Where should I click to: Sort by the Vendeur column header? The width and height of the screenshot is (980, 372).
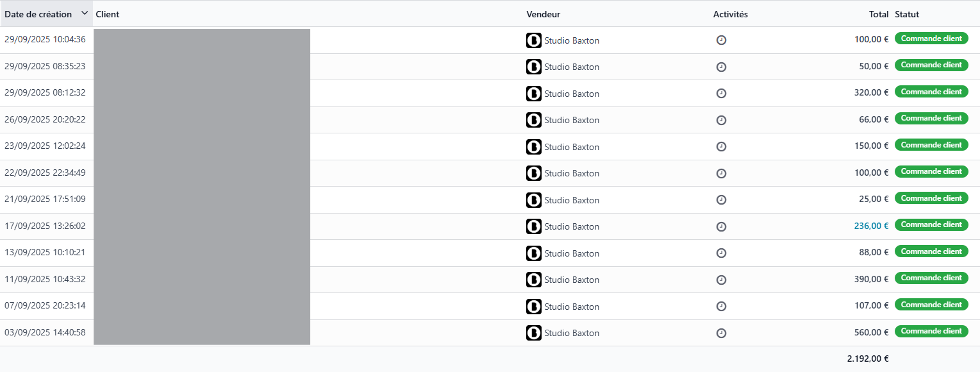point(543,13)
